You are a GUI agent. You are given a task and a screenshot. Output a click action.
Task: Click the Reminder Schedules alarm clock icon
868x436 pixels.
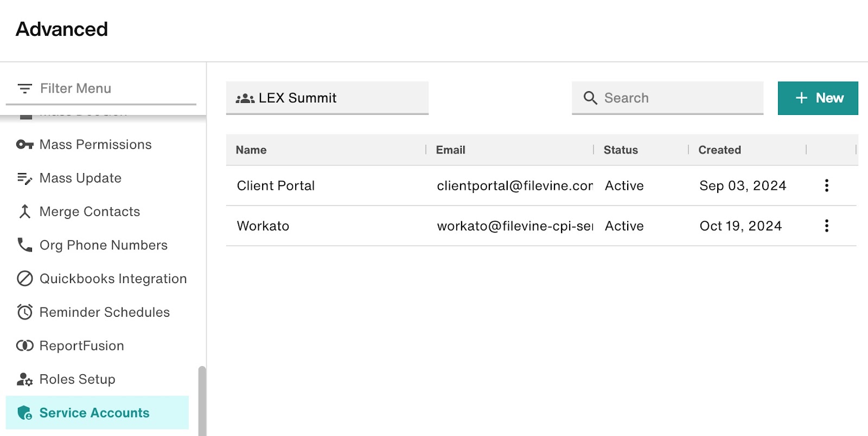(24, 312)
